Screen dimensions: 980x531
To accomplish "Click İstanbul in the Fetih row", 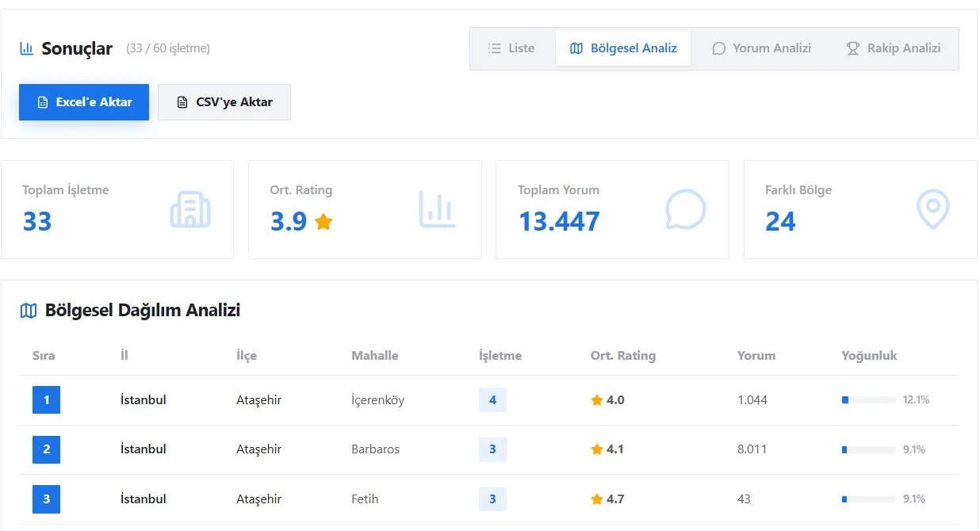I will point(144,499).
